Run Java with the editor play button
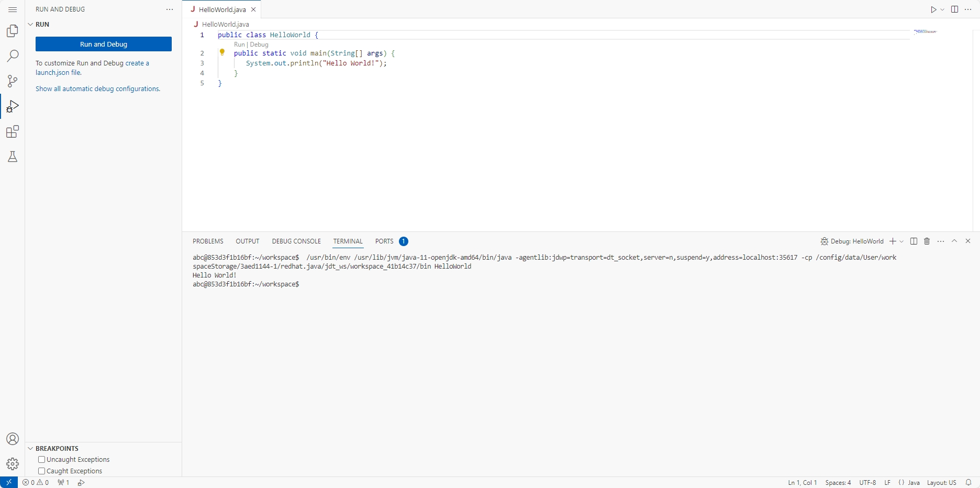 (x=933, y=9)
